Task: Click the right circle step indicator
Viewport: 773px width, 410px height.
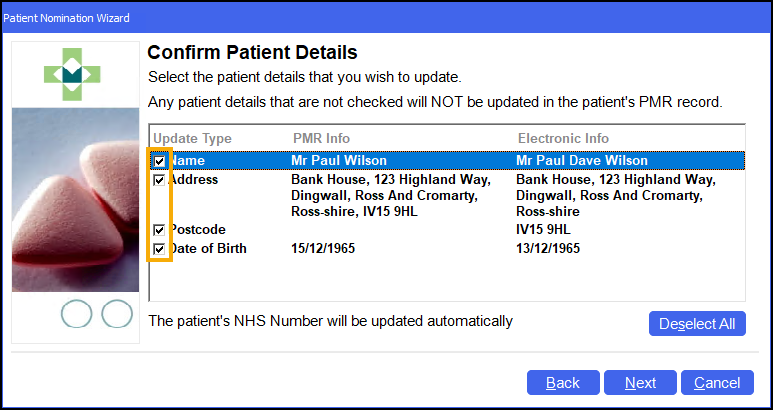Action: [x=117, y=314]
